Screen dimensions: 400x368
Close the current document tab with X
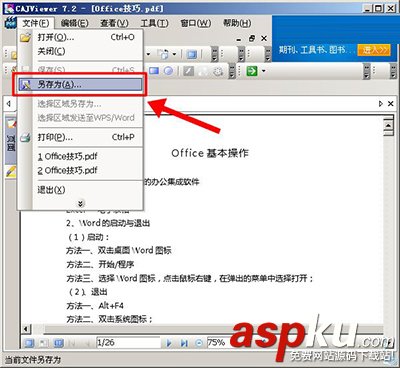pos(391,104)
